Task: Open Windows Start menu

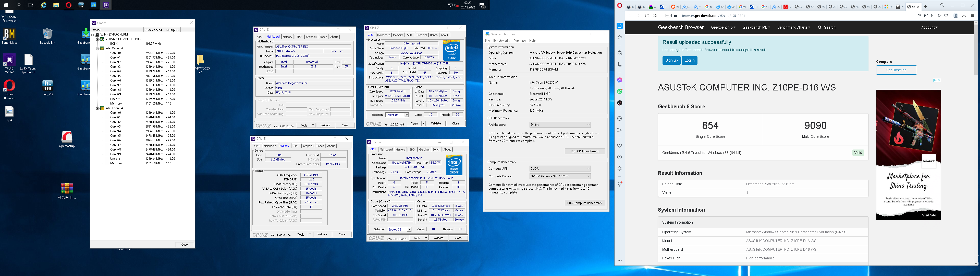Action: [x=6, y=5]
